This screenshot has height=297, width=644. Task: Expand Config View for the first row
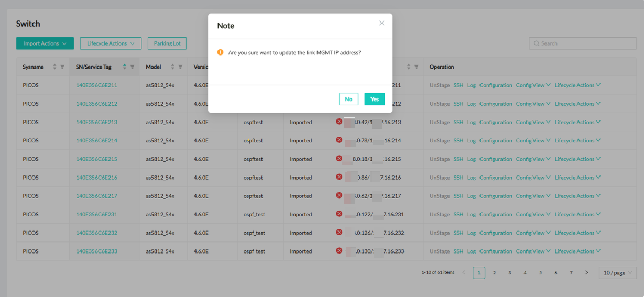point(533,85)
